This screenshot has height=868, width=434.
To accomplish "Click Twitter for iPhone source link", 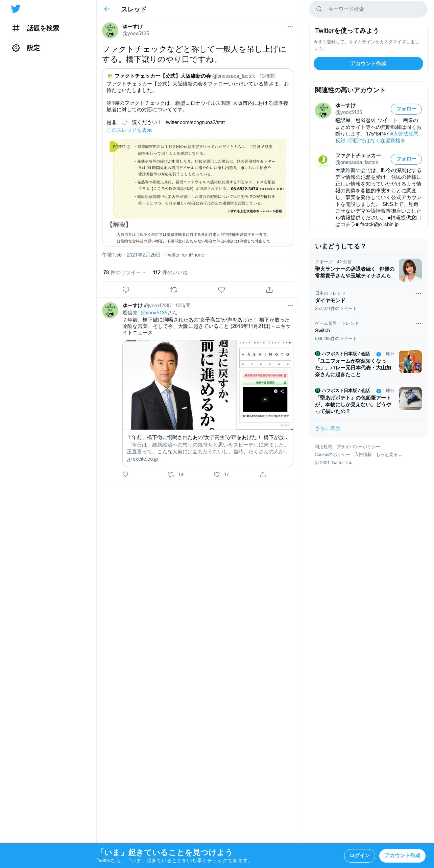I will pyautogui.click(x=185, y=255).
